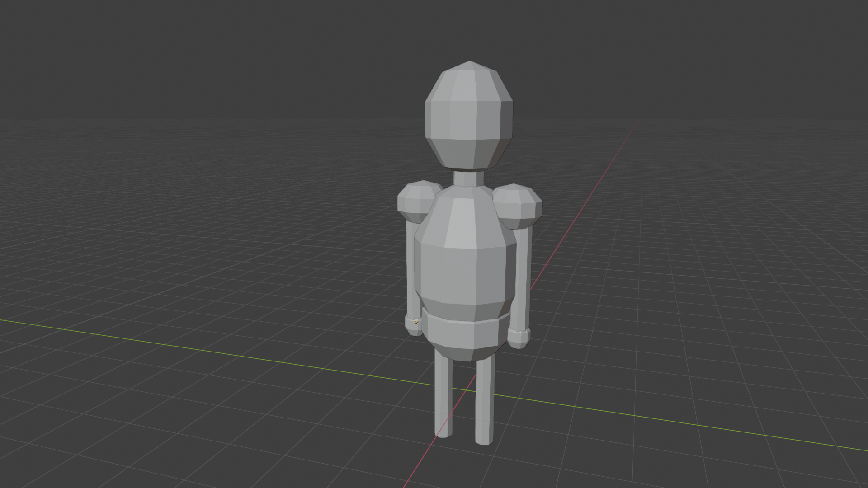Select the left shoulder sphere

tap(415, 201)
